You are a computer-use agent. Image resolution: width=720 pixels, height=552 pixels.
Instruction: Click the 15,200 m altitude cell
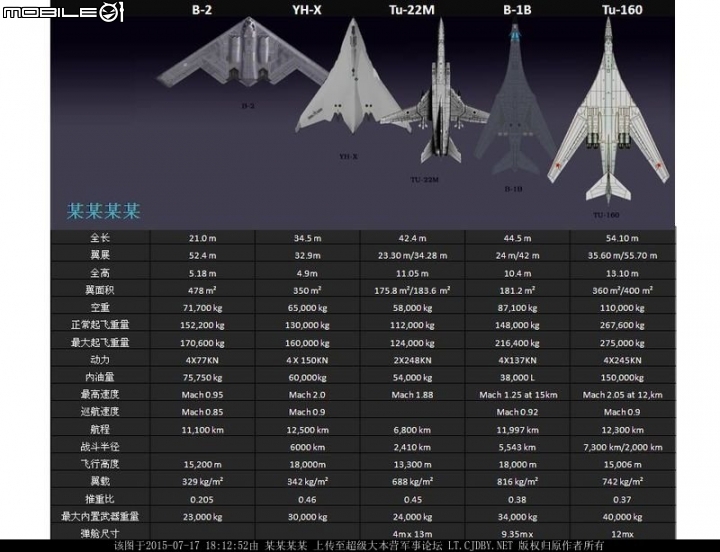[202, 464]
